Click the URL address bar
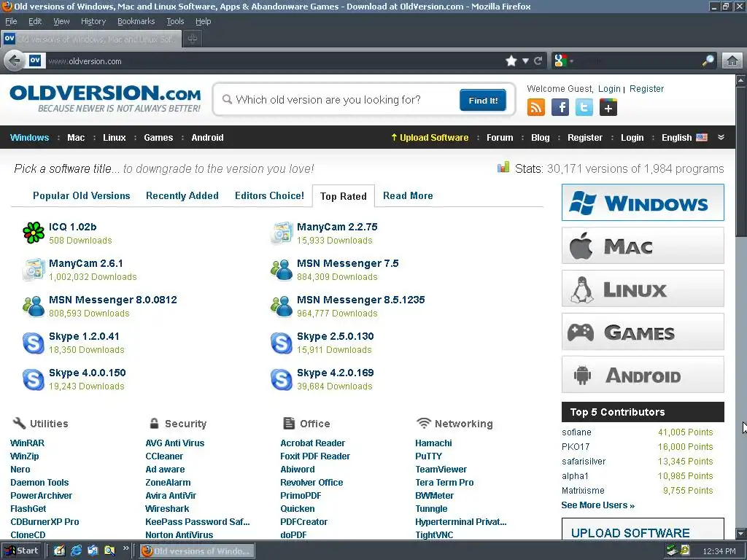 point(274,61)
